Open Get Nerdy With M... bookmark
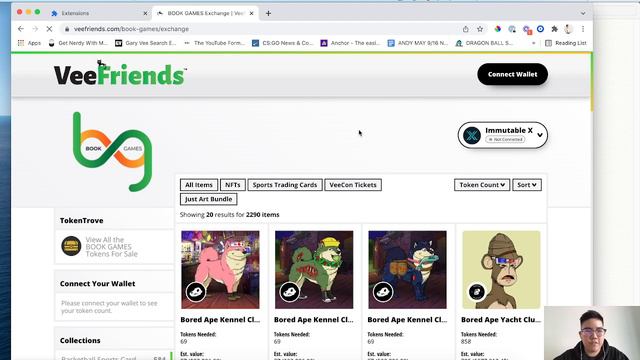 78,43
